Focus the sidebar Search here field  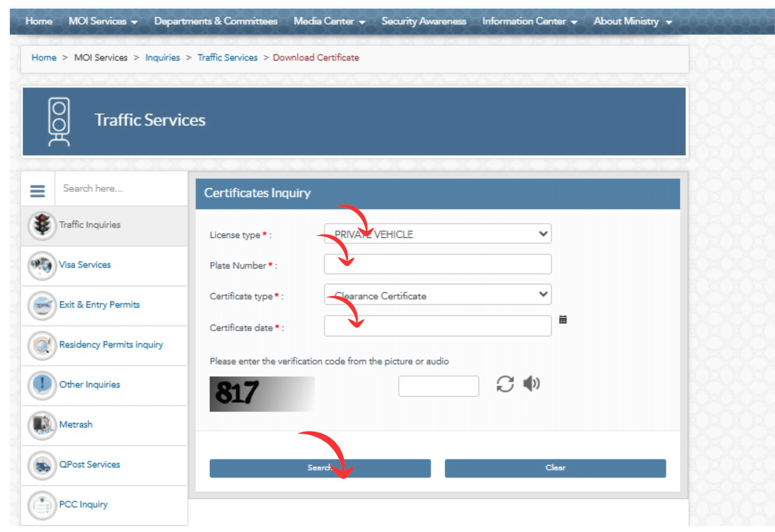121,189
